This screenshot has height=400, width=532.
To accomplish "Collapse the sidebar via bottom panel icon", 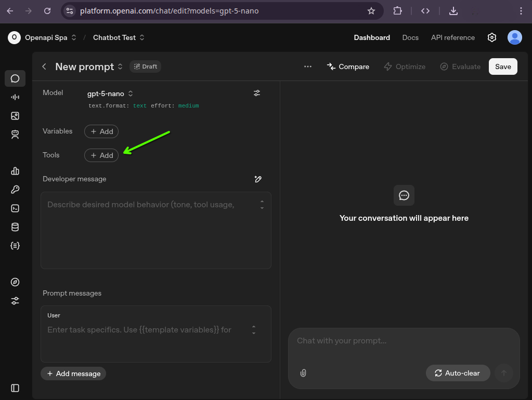I will pyautogui.click(x=15, y=388).
